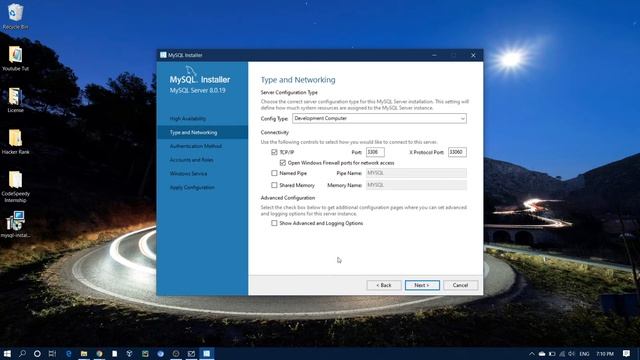Go to Authentication Method step
Screen dimensions: 640x360
pyautogui.click(x=196, y=146)
